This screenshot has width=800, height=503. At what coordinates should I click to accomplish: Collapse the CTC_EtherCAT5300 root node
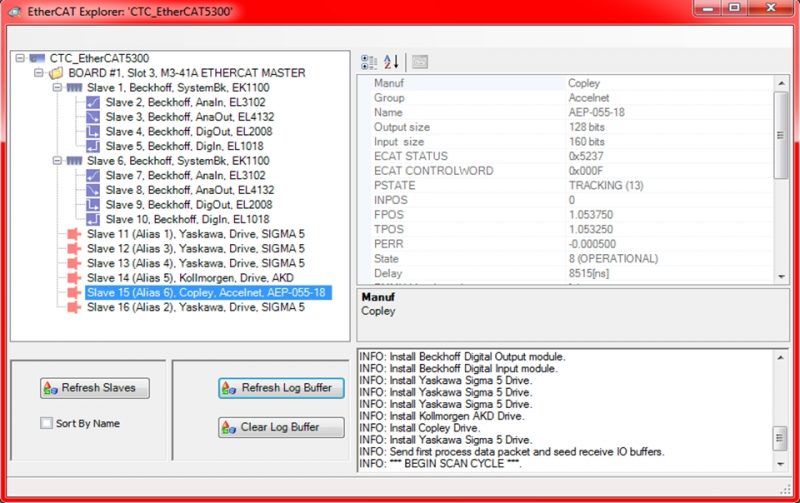pos(21,58)
